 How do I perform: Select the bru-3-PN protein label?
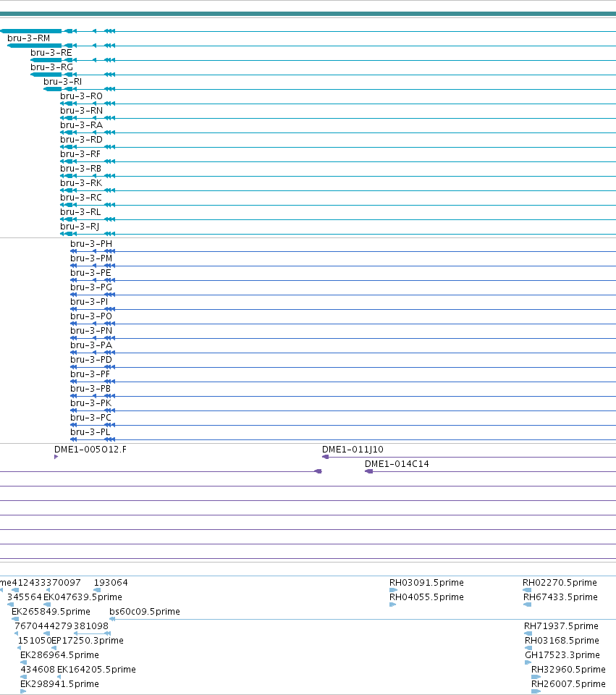91,331
